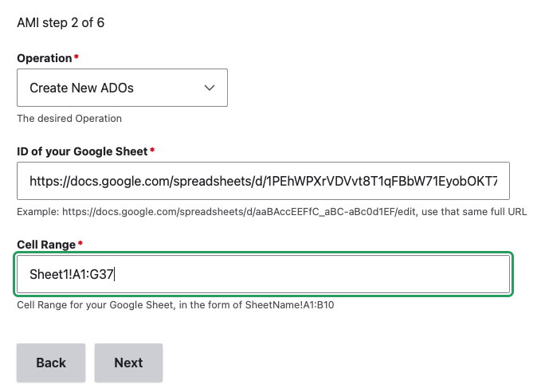This screenshot has height=392, width=541.
Task: Click the 'Operation' field label
Action: tap(44, 58)
